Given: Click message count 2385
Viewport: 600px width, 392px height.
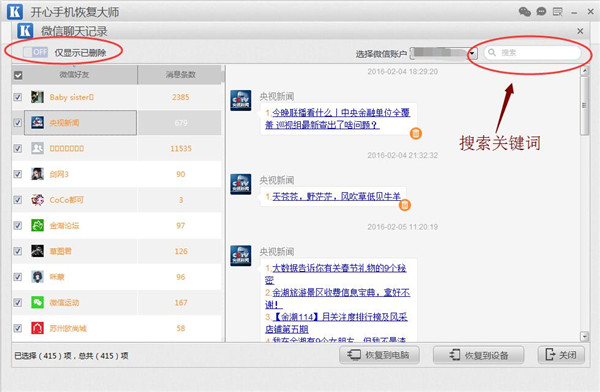Looking at the screenshot, I should pos(181,97).
